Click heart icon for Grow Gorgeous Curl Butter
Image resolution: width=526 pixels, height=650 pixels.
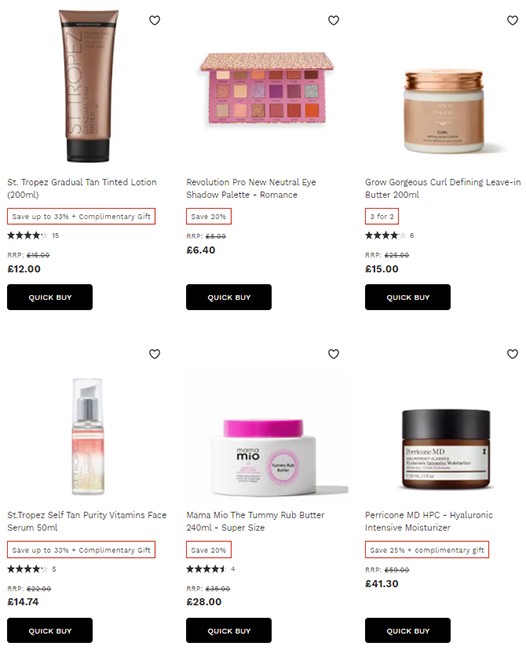(x=512, y=20)
